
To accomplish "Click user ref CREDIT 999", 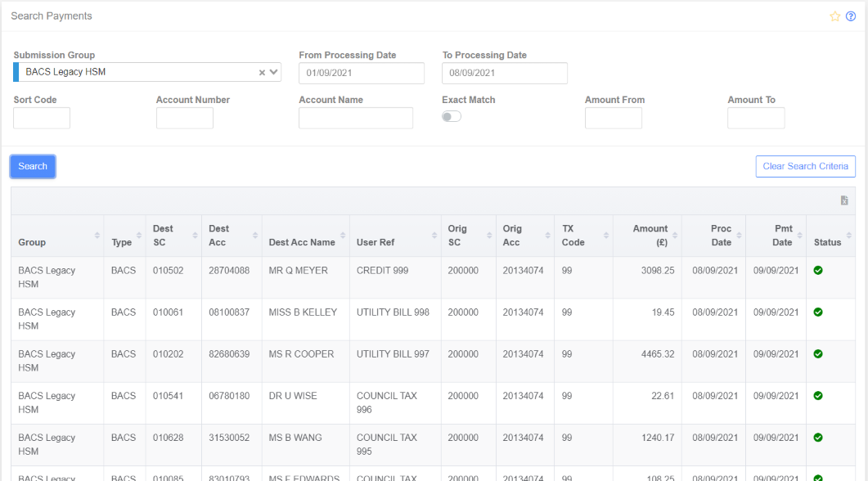I will (382, 270).
